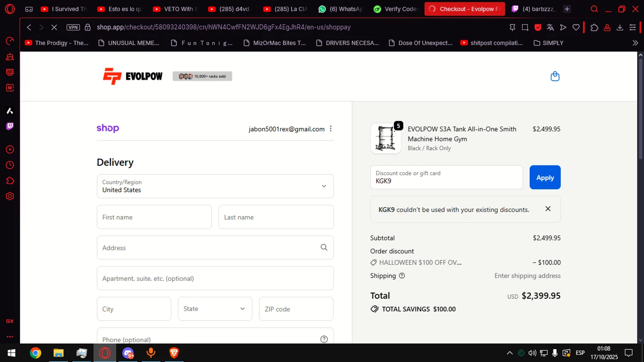Take a snapshot with dashed-square icon

point(525,27)
